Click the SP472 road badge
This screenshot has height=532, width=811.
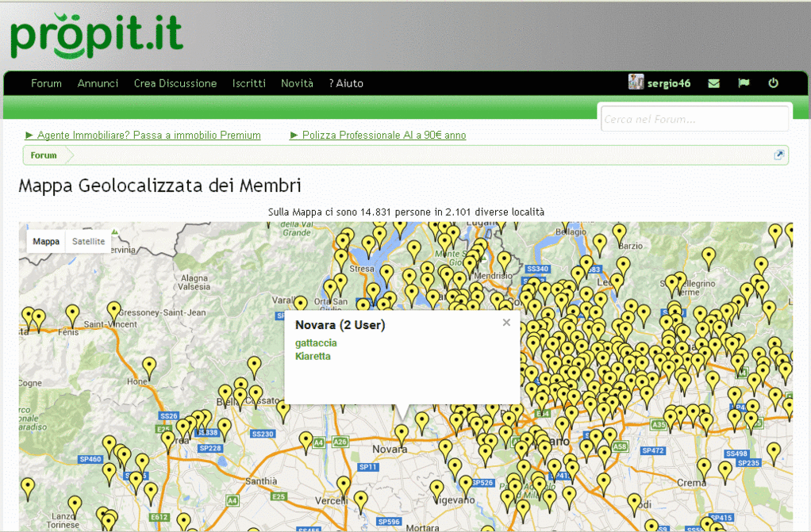[653, 450]
